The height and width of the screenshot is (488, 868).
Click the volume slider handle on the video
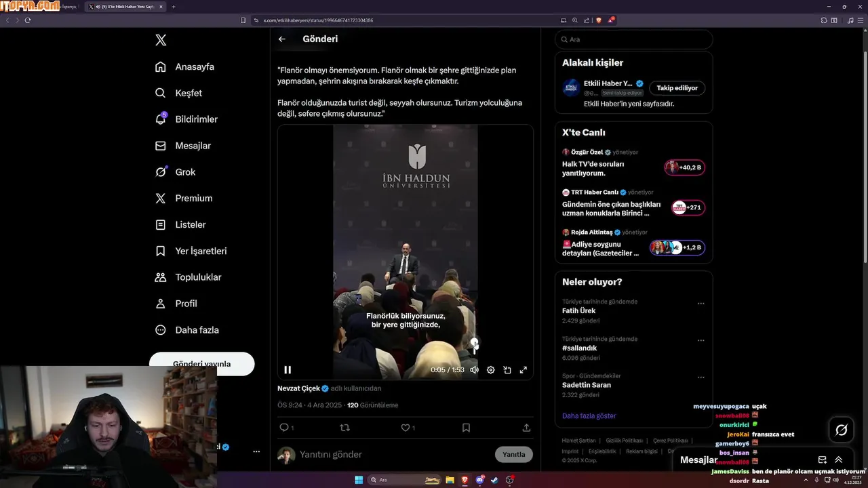pos(475,342)
